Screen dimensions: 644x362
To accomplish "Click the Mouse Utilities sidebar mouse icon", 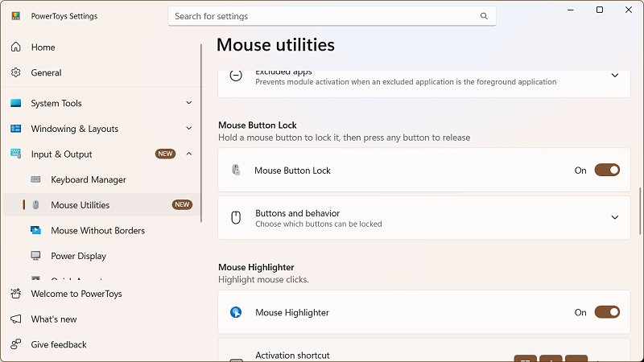I will pos(35,205).
